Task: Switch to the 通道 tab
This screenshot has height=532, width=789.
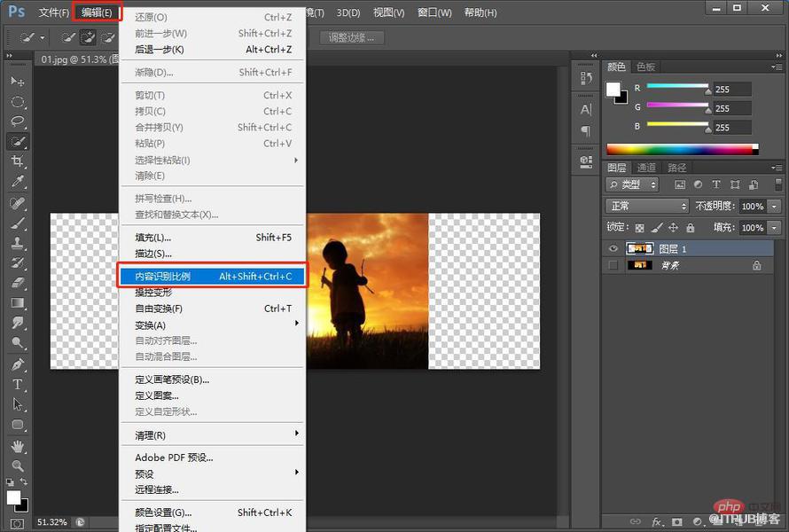Action: tap(646, 168)
